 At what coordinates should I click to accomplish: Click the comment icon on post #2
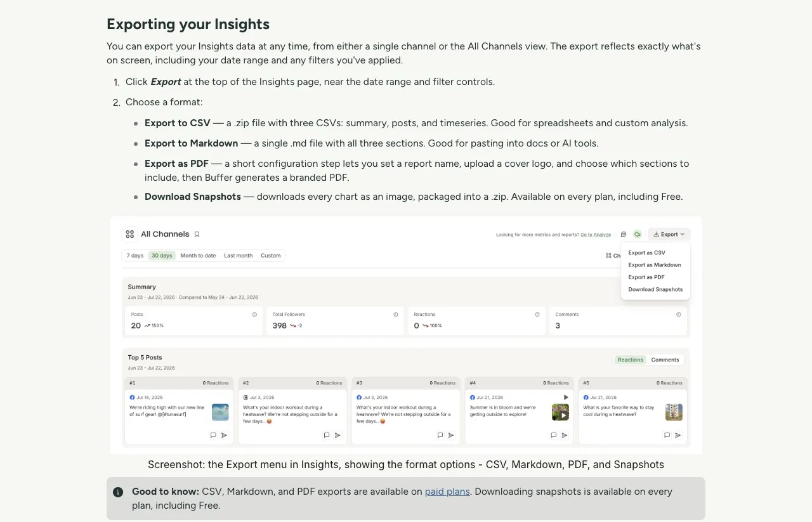(327, 435)
